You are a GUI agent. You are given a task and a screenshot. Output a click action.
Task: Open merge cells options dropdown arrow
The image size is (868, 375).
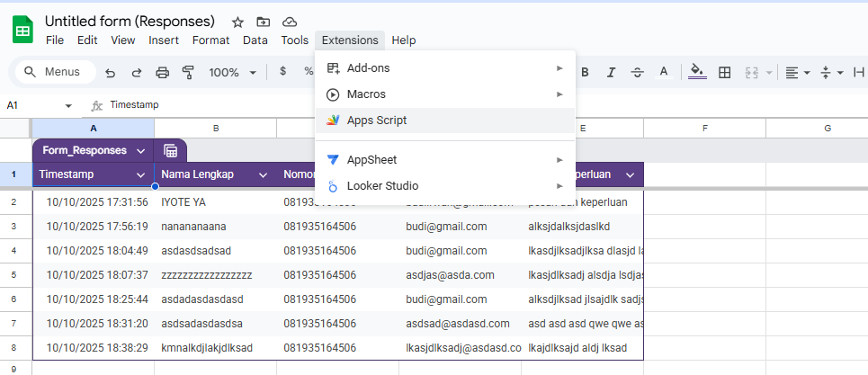click(769, 73)
